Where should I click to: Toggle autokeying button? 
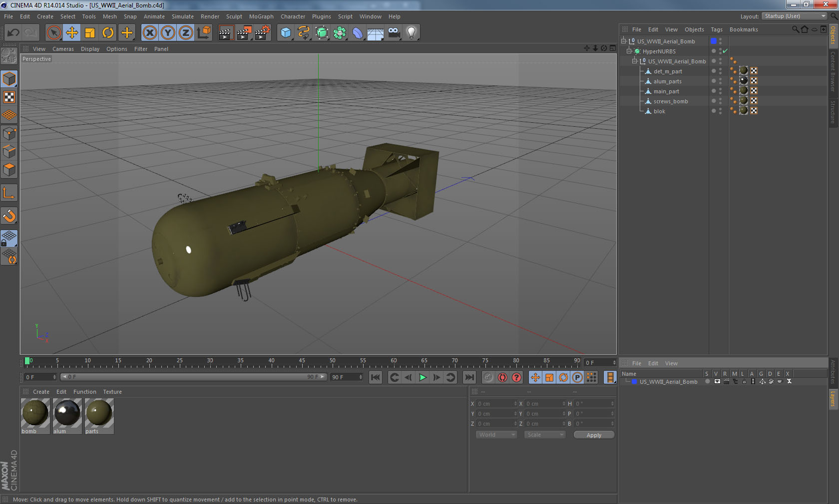click(502, 377)
